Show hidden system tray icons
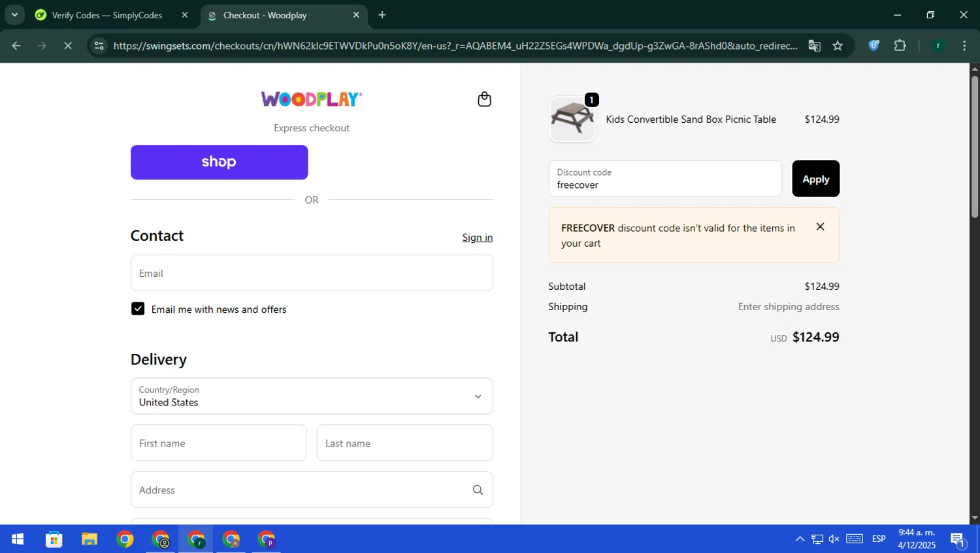980x553 pixels. pyautogui.click(x=800, y=539)
